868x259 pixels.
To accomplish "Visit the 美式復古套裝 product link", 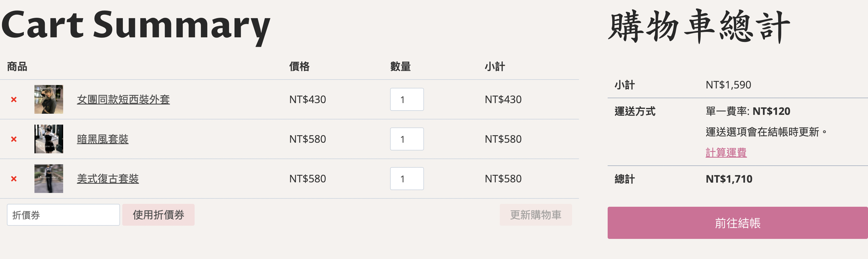I will [108, 179].
